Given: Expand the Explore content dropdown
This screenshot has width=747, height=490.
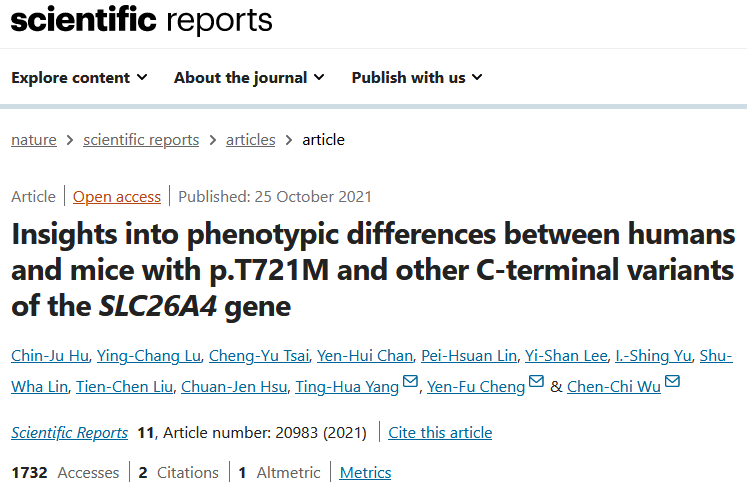Looking at the screenshot, I should tap(80, 78).
